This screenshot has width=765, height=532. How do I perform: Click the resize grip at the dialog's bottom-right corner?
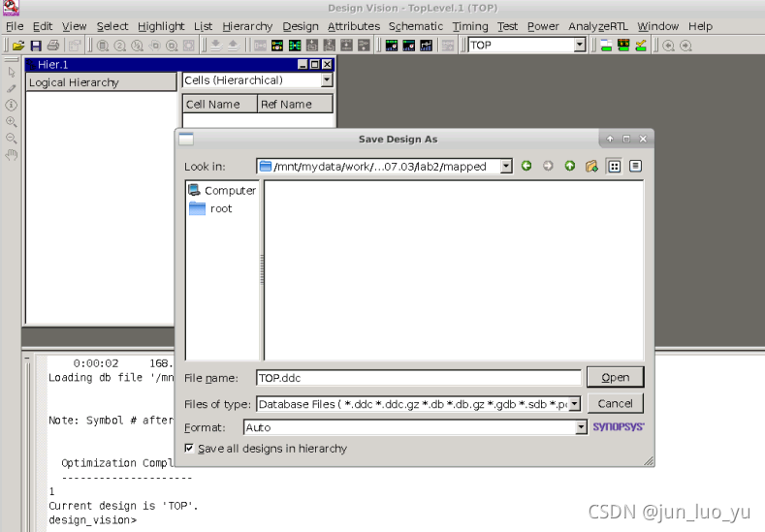point(649,461)
